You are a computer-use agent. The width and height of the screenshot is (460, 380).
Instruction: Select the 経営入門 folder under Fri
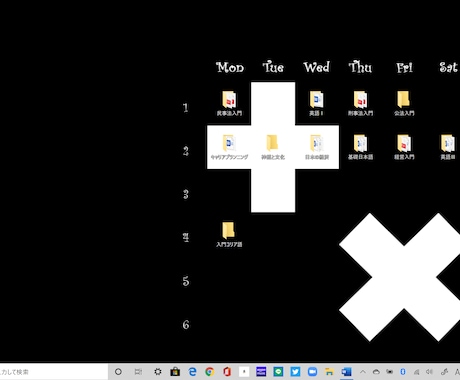point(404,147)
